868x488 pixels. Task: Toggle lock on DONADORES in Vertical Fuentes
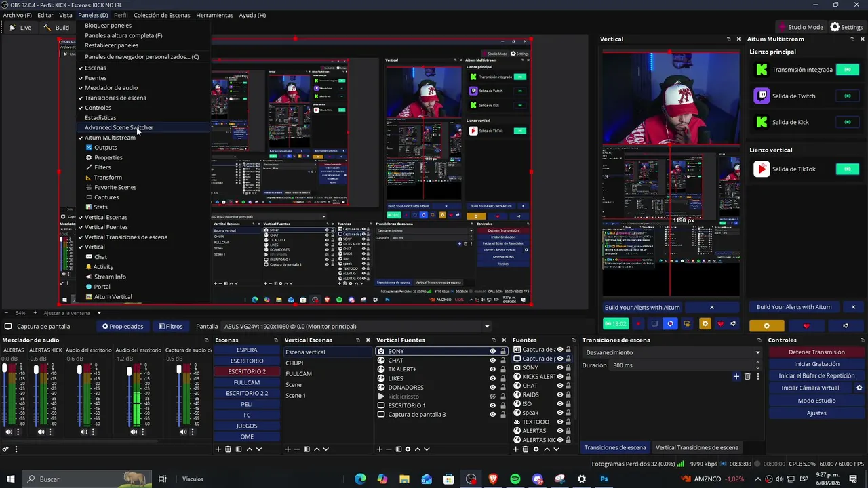[502, 388]
